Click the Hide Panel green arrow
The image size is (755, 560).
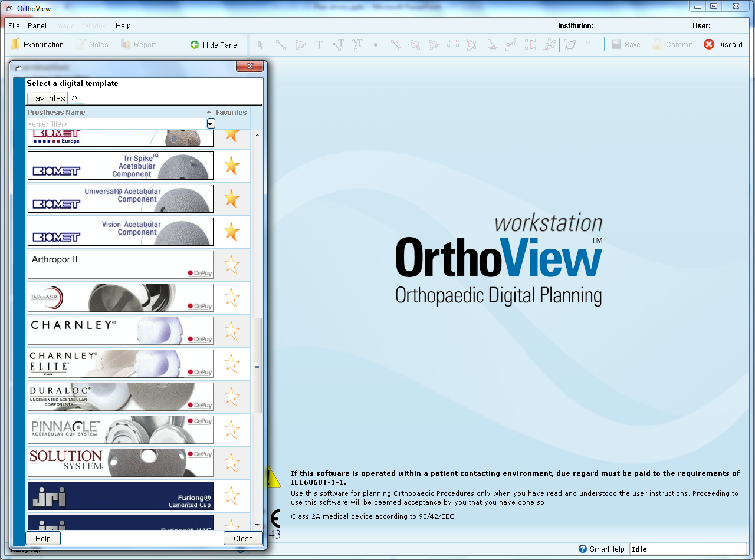pos(195,45)
